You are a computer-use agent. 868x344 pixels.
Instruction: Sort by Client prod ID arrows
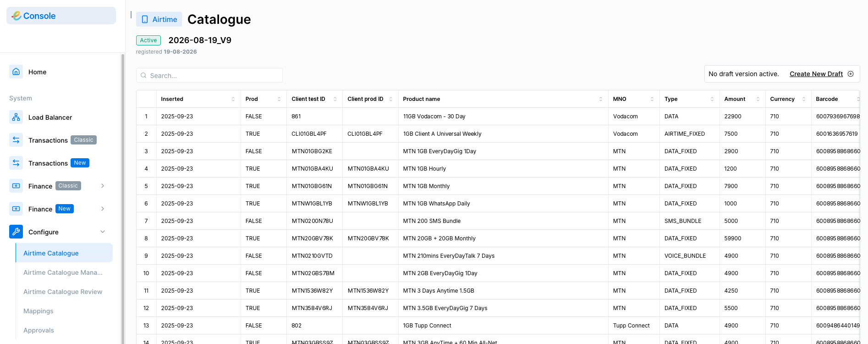pyautogui.click(x=391, y=99)
